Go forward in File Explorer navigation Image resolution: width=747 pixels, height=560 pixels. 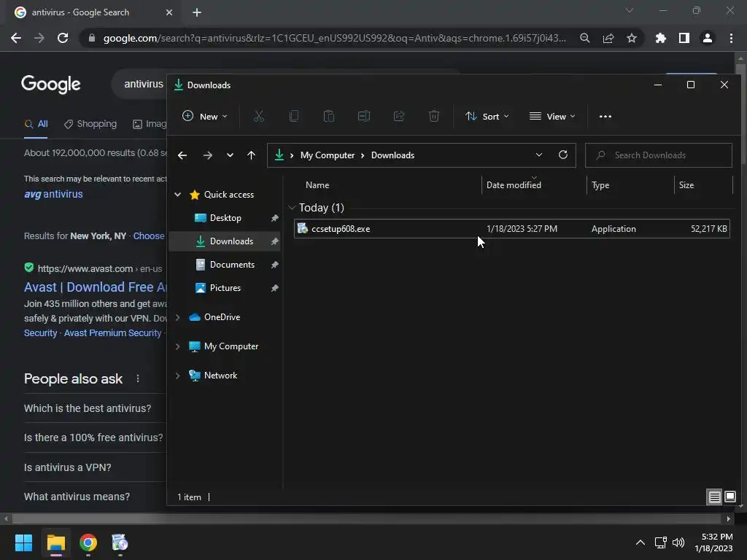coord(208,155)
